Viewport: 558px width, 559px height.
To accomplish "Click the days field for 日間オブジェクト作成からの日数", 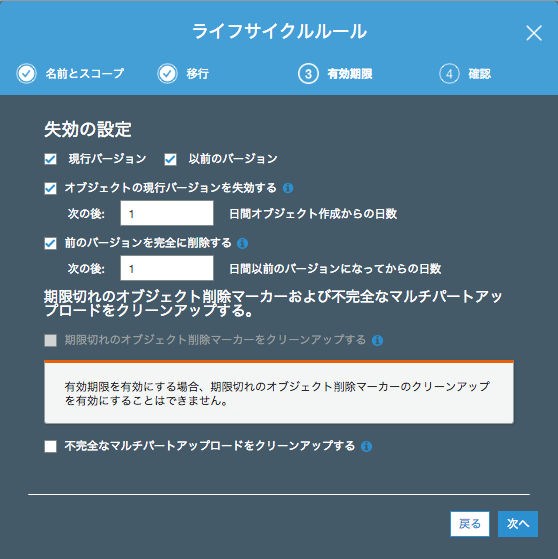I will (167, 213).
